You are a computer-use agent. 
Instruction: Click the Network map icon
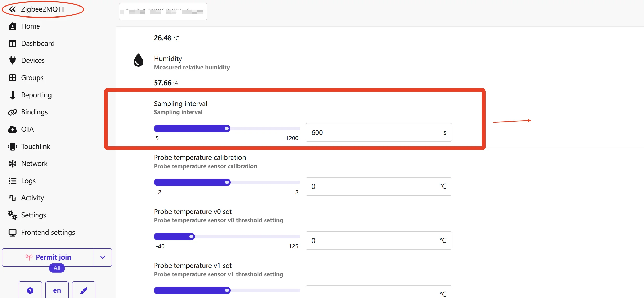point(13,164)
